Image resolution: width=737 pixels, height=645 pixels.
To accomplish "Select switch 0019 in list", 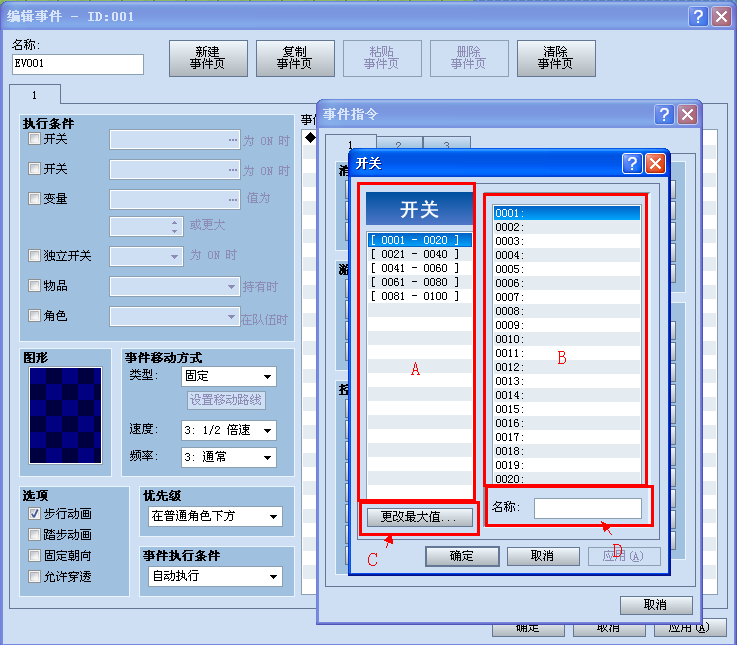I will point(567,465).
